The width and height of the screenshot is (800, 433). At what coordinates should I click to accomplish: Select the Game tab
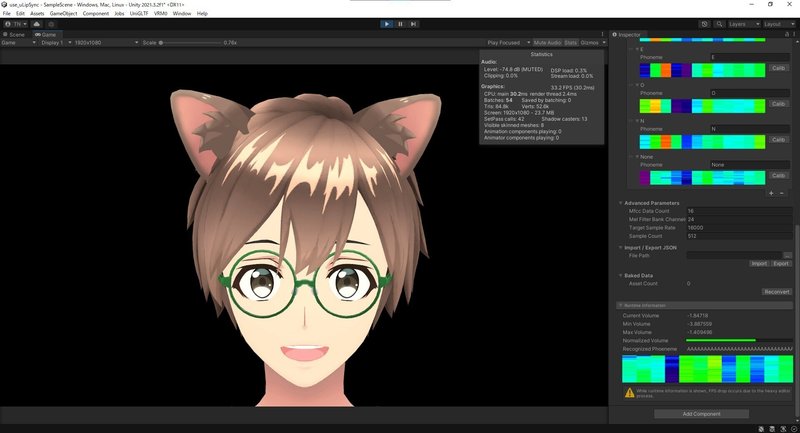(x=46, y=35)
